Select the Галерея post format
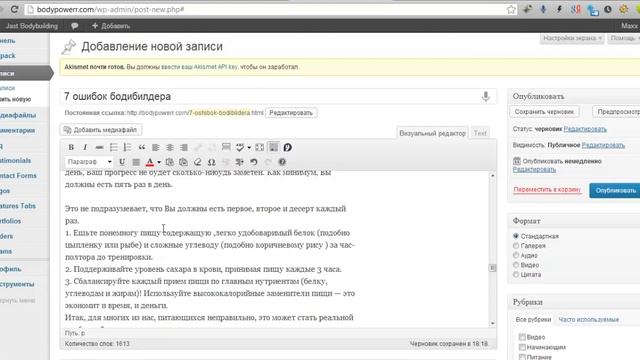 click(x=516, y=246)
